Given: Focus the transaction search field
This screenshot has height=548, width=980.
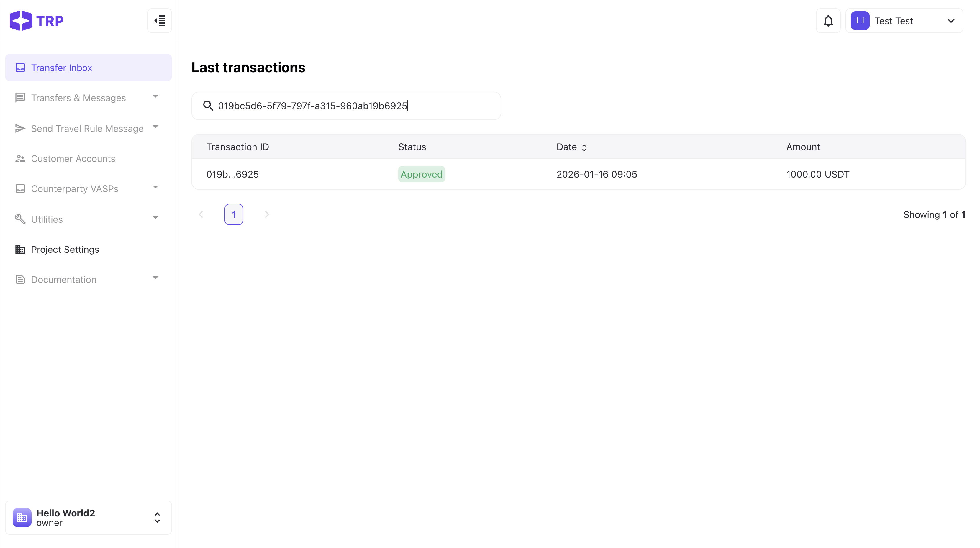Looking at the screenshot, I should [354, 106].
